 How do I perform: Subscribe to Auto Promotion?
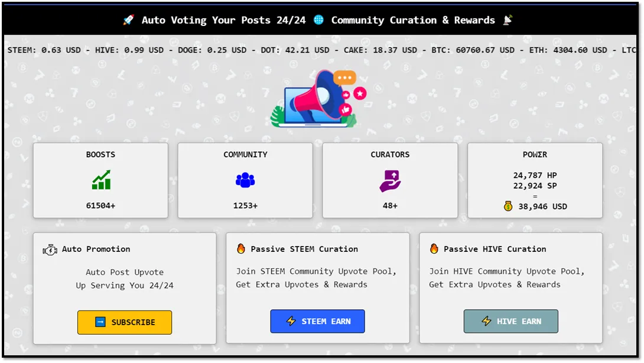tap(125, 322)
